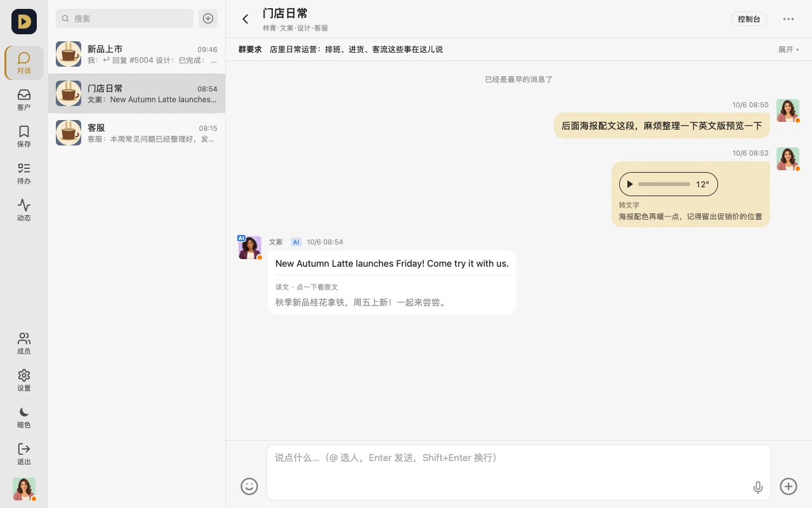Seek within the voice message progress bar
This screenshot has height=508, width=812.
(x=664, y=184)
